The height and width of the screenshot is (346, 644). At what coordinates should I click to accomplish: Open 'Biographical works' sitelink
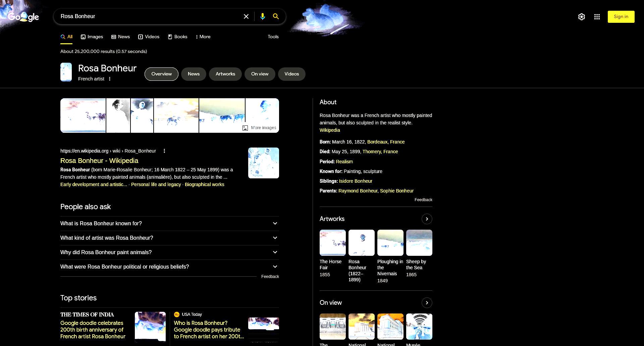(x=204, y=185)
